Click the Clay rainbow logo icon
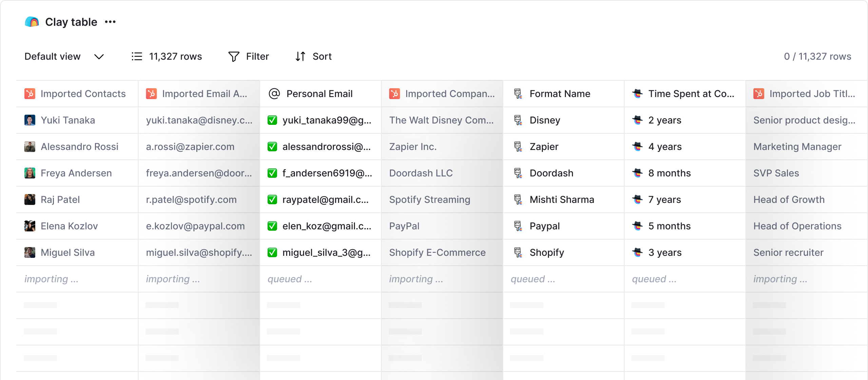Screen dimensions: 868x380 click(32, 22)
